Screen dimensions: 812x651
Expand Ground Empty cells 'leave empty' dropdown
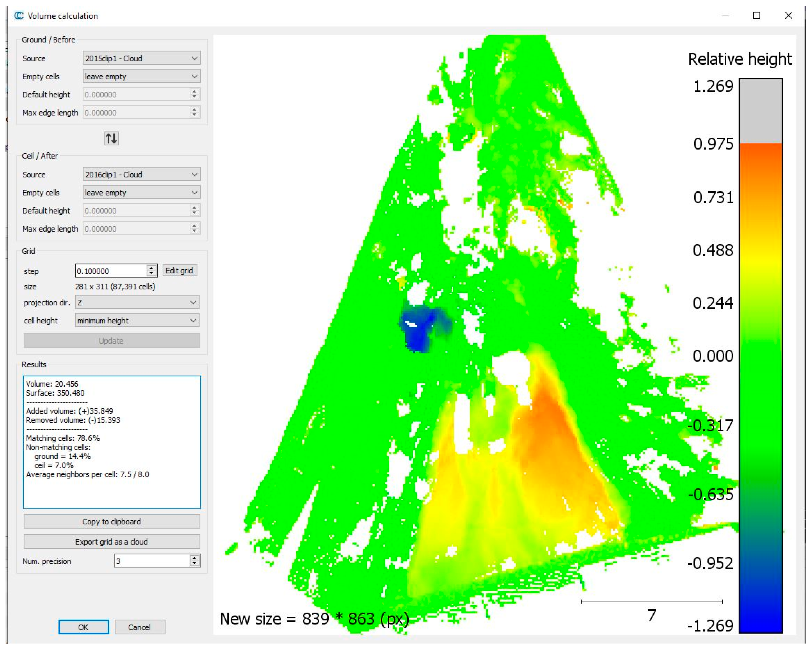tap(141, 76)
